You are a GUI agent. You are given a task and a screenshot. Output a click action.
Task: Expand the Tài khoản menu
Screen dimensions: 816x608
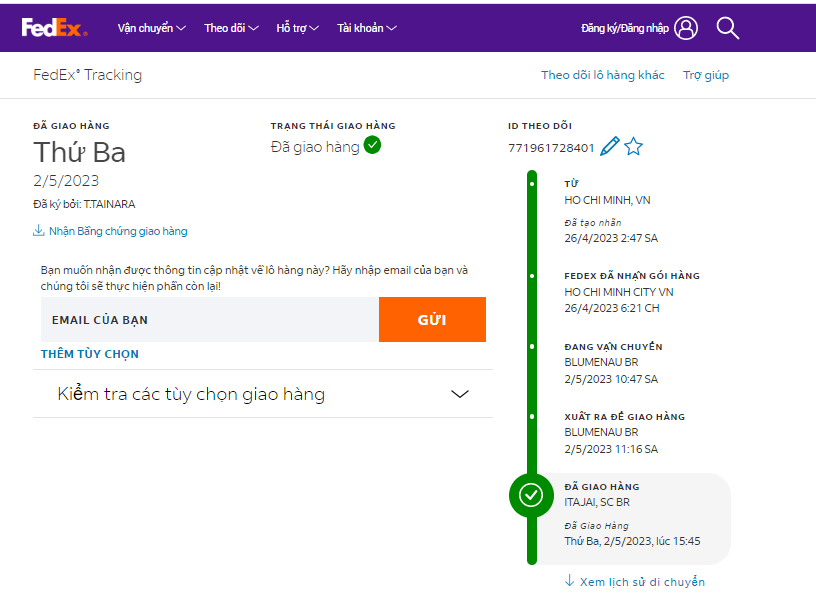point(367,28)
